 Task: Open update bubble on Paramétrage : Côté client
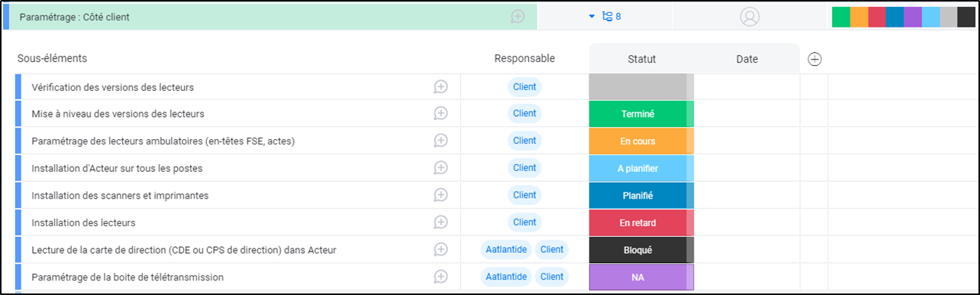point(518,17)
